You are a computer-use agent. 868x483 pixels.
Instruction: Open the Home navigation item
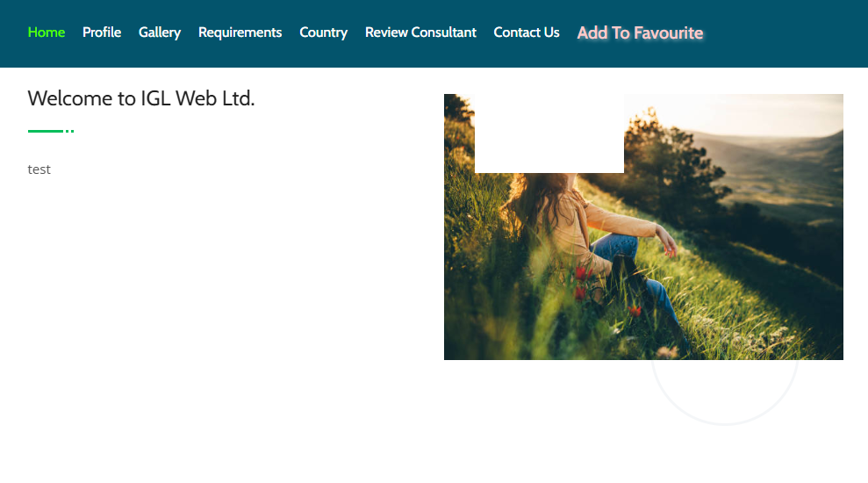coord(47,32)
